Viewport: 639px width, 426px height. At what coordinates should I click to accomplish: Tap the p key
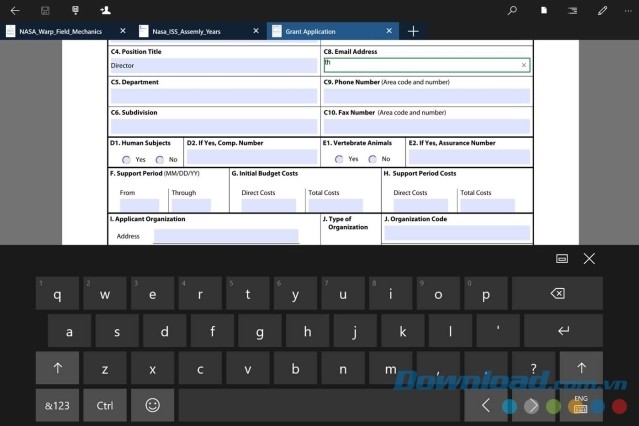tap(486, 294)
